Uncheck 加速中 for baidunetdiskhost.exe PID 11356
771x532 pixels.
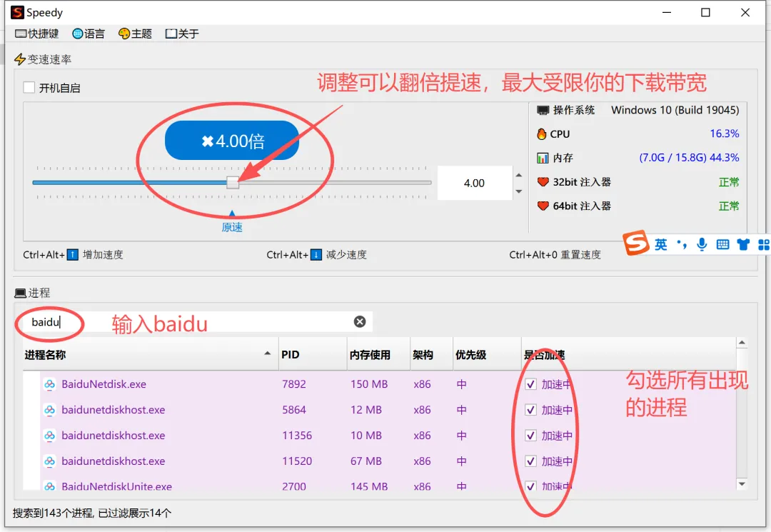coord(530,436)
